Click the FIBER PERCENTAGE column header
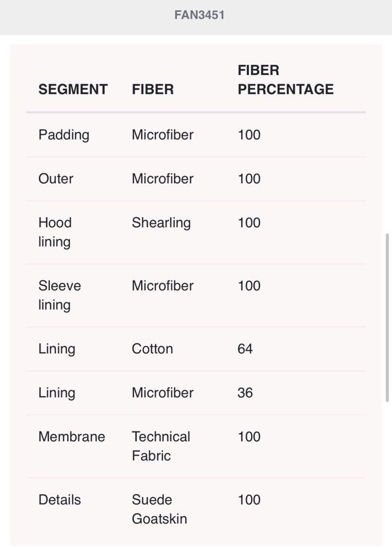This screenshot has height=547, width=392. pyautogui.click(x=285, y=80)
